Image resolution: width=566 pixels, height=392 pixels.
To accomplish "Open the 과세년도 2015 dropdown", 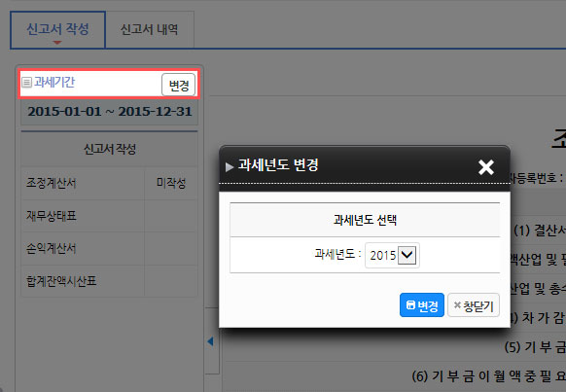I will pos(392,255).
